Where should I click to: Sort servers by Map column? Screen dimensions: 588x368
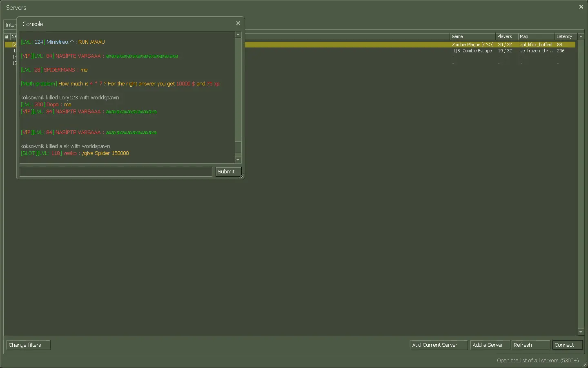pyautogui.click(x=536, y=36)
